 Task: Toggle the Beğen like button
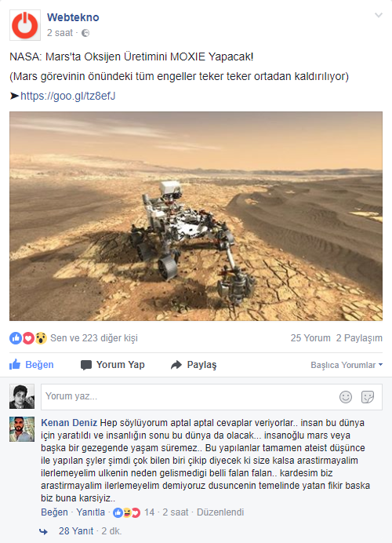pos(31,365)
